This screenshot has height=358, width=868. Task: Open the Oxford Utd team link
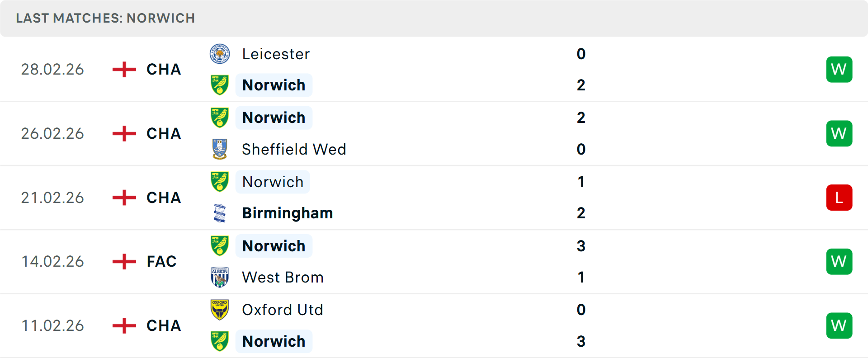pos(283,310)
